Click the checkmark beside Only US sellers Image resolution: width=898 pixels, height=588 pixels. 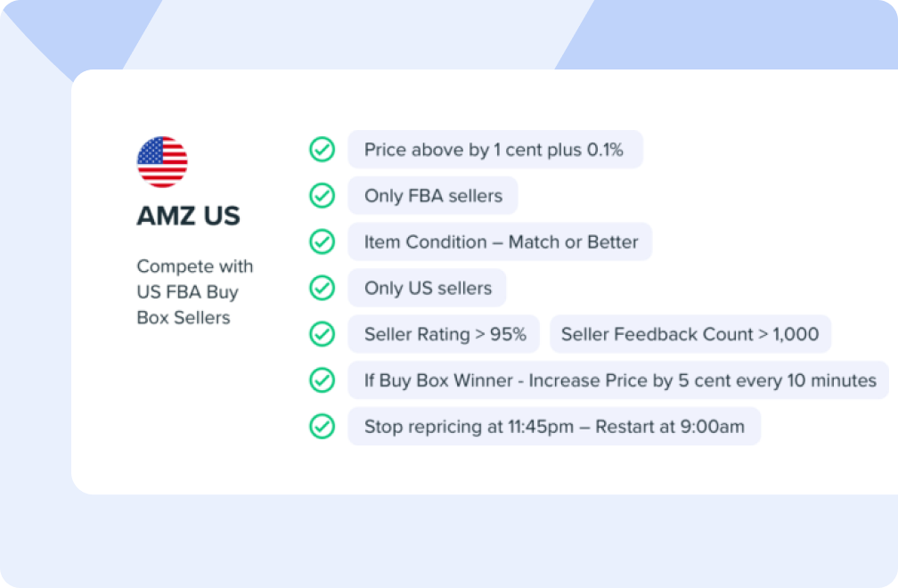point(322,288)
